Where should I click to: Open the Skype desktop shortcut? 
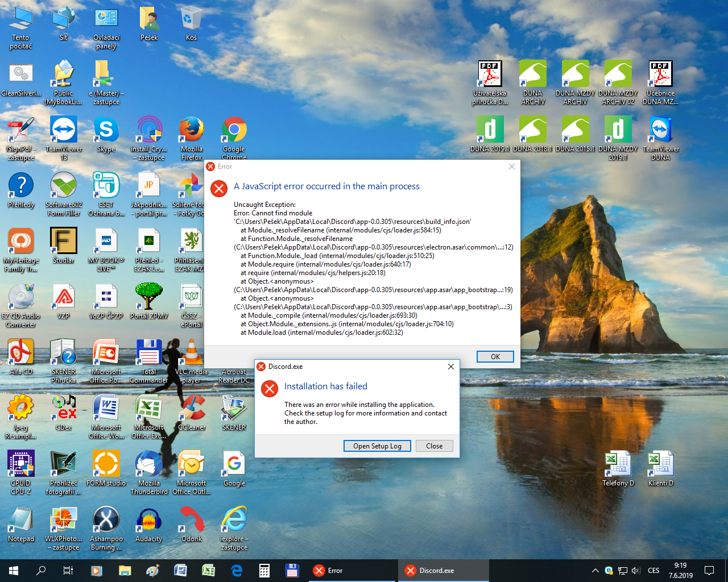pyautogui.click(x=106, y=131)
